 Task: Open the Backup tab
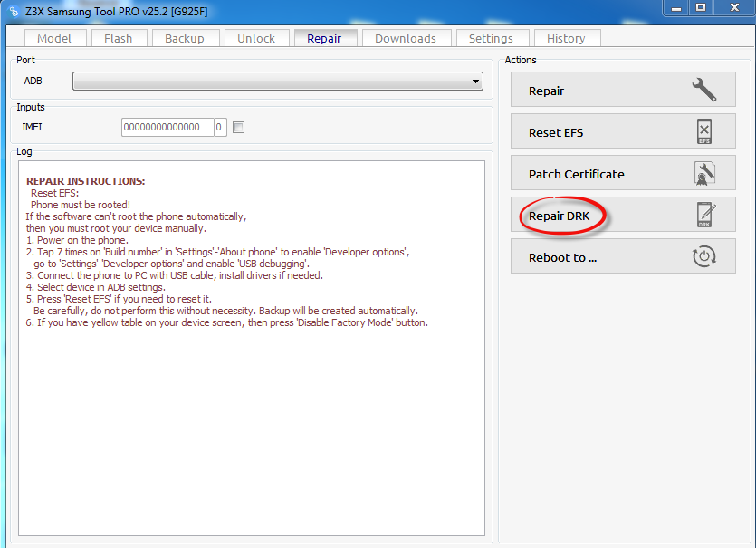tap(185, 38)
